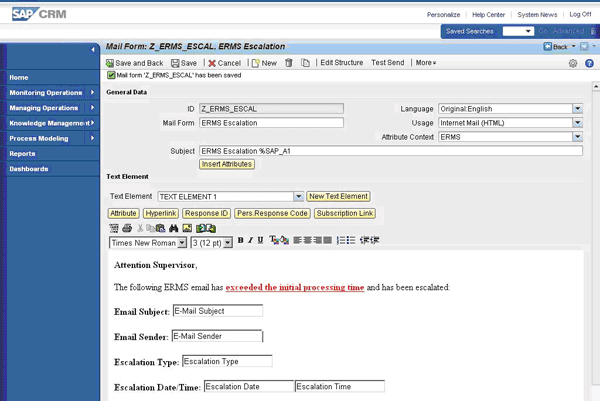Click the Underline formatting icon
The height and width of the screenshot is (401, 600).
pos(260,241)
